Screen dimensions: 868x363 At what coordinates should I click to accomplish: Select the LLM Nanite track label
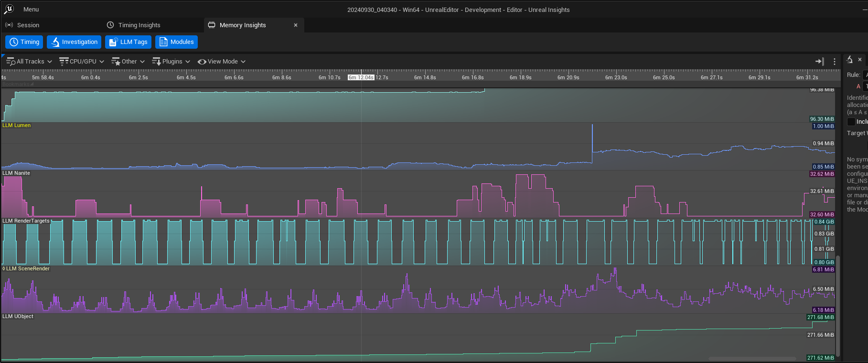[x=16, y=173]
